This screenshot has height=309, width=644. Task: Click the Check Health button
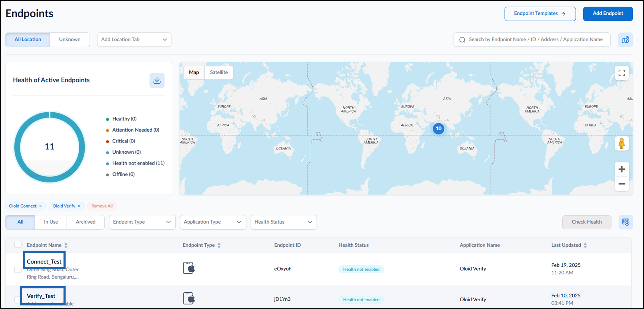coord(586,222)
